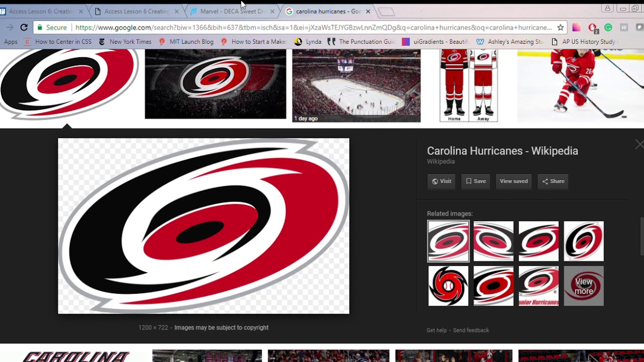
Task: Open the New York Times bookmark
Action: [x=125, y=42]
